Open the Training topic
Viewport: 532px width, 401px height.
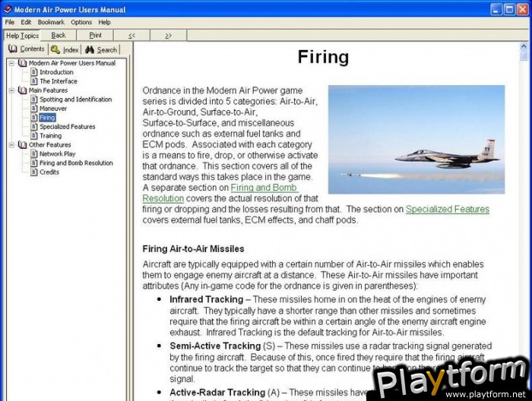point(51,136)
